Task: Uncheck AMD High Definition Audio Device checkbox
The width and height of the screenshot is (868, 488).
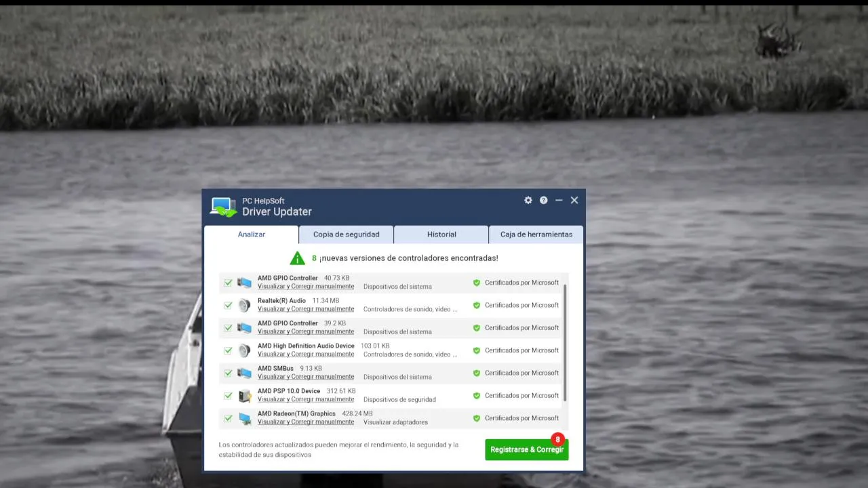Action: coord(228,350)
